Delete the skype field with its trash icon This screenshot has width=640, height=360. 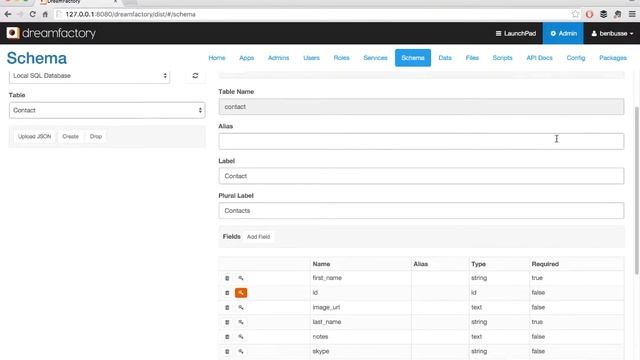click(x=227, y=351)
